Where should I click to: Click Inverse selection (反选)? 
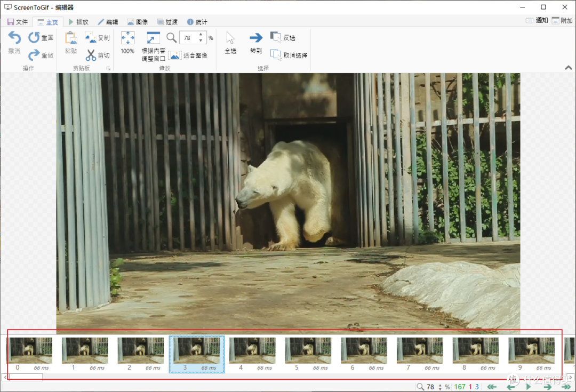283,37
